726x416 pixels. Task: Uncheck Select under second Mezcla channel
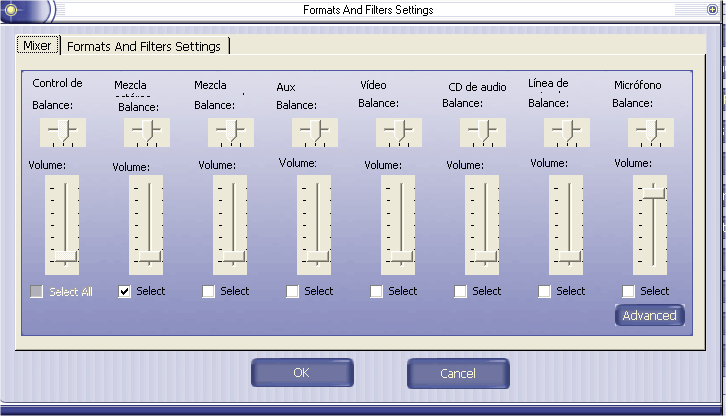(x=124, y=291)
